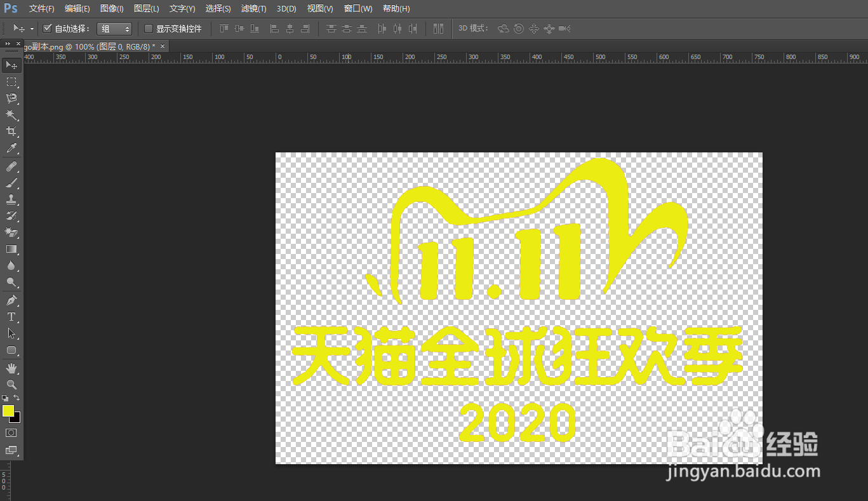Select the Move tool in toolbox
Viewport: 868px width, 501px height.
click(x=11, y=65)
